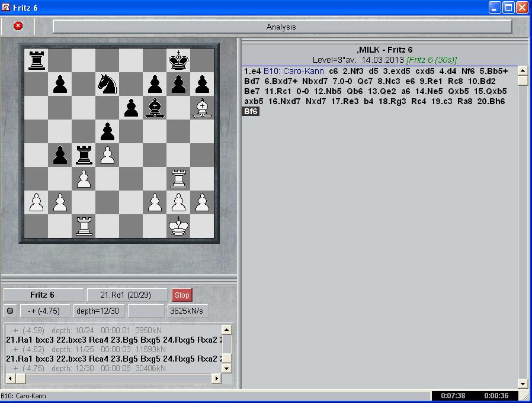Select the black rook on a8
This screenshot has width=532, height=403.
pyautogui.click(x=36, y=60)
